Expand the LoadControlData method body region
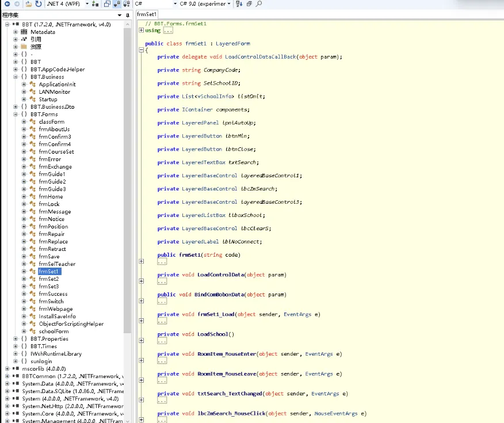504x423 pixels. pos(142,281)
